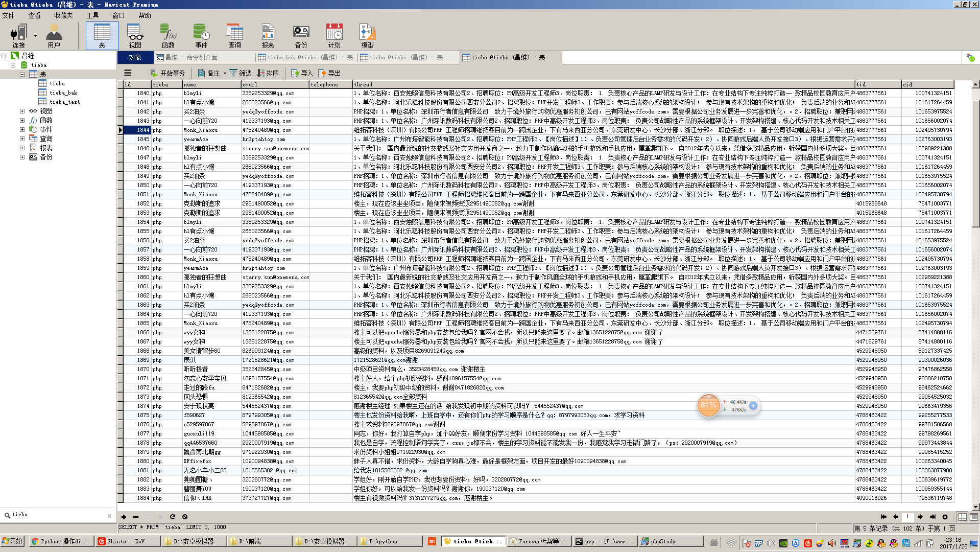The image size is (980, 552).
Task: Open the 查询 (Query) toolbar icon
Action: (x=234, y=36)
